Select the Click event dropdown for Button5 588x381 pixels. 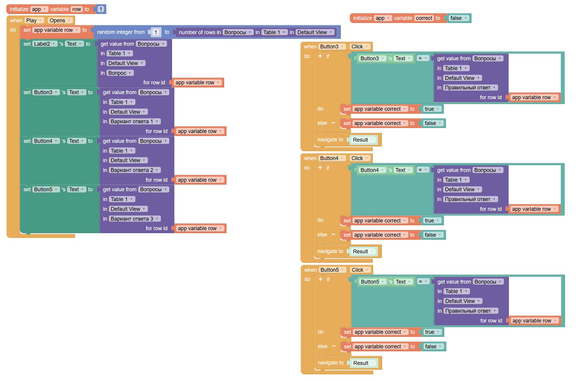pyautogui.click(x=360, y=270)
